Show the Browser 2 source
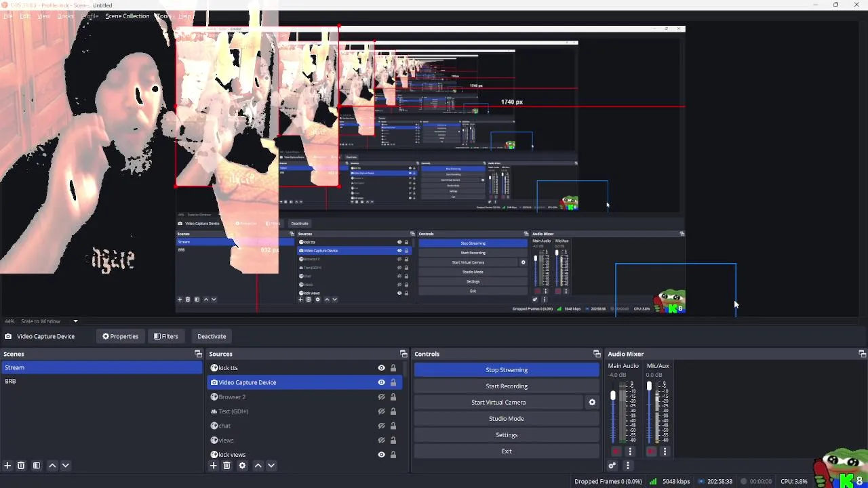868x488 pixels. (381, 397)
